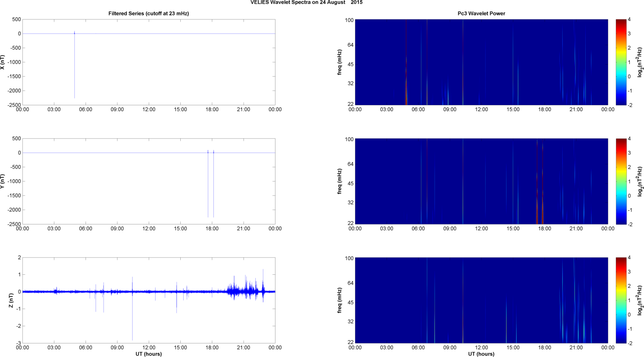Click the 'VELIES Wavelet Spectra on 24 August 2015' title
Image resolution: width=644 pixels, height=357 pixels.
(306, 3)
